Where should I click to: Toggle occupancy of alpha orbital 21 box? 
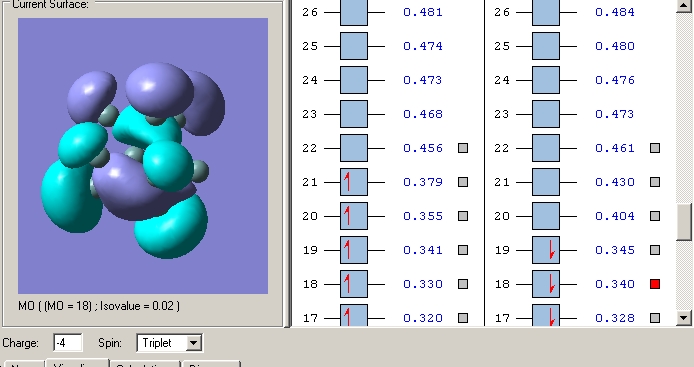click(354, 182)
